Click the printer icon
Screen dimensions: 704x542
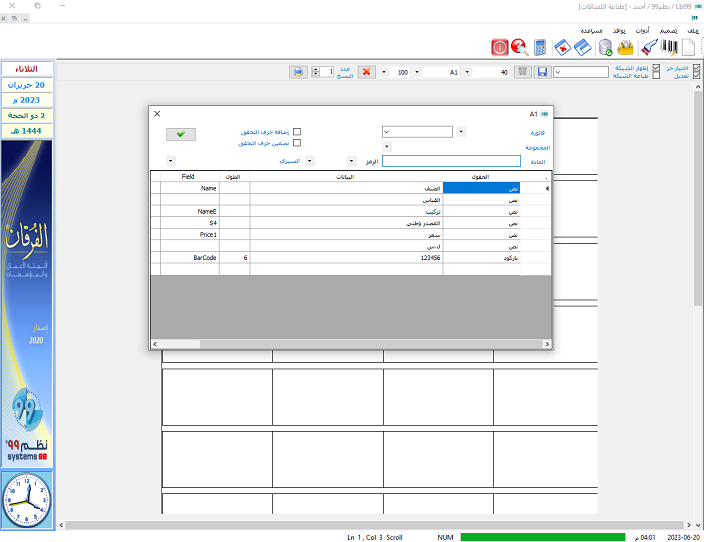click(298, 72)
